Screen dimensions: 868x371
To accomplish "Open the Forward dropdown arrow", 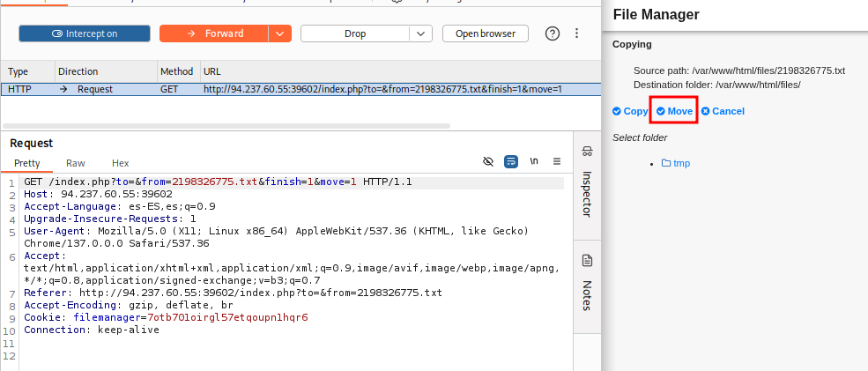I will pyautogui.click(x=279, y=33).
